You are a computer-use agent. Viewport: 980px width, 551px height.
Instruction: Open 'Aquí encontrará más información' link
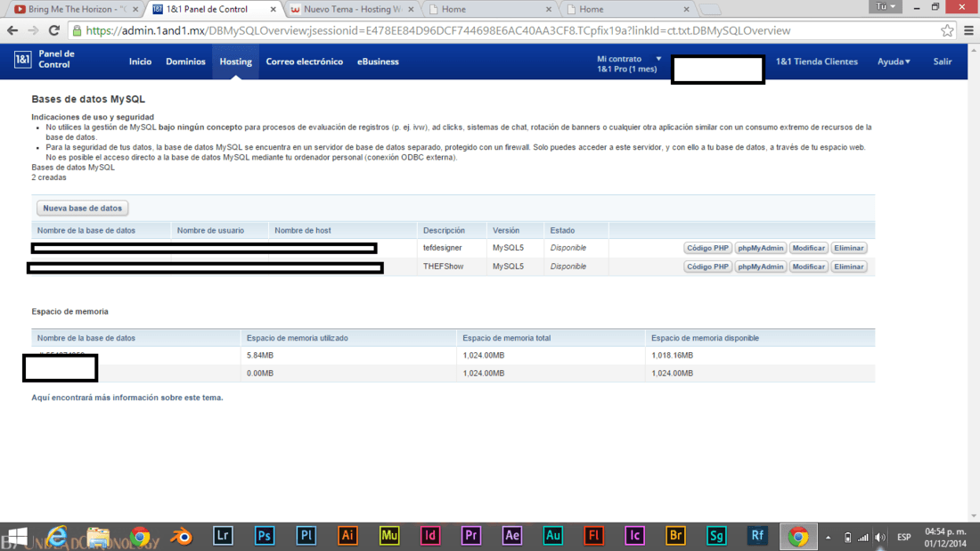(127, 398)
